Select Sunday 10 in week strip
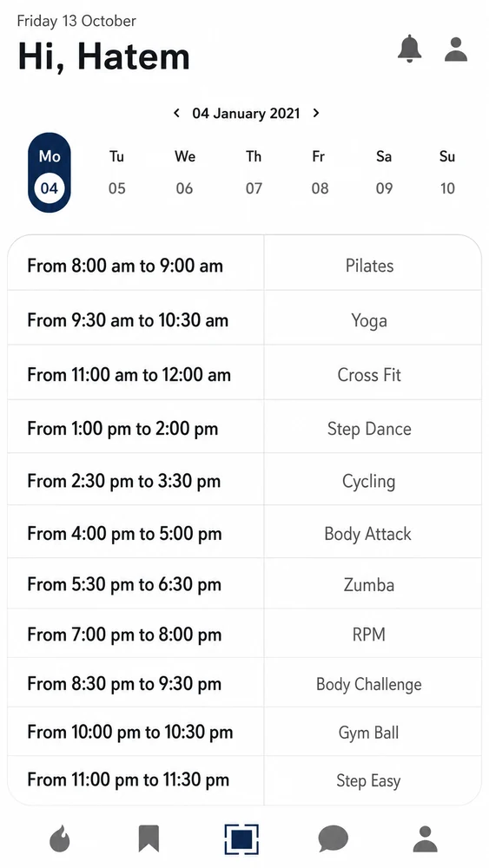The width and height of the screenshot is (489, 868). pyautogui.click(x=447, y=172)
